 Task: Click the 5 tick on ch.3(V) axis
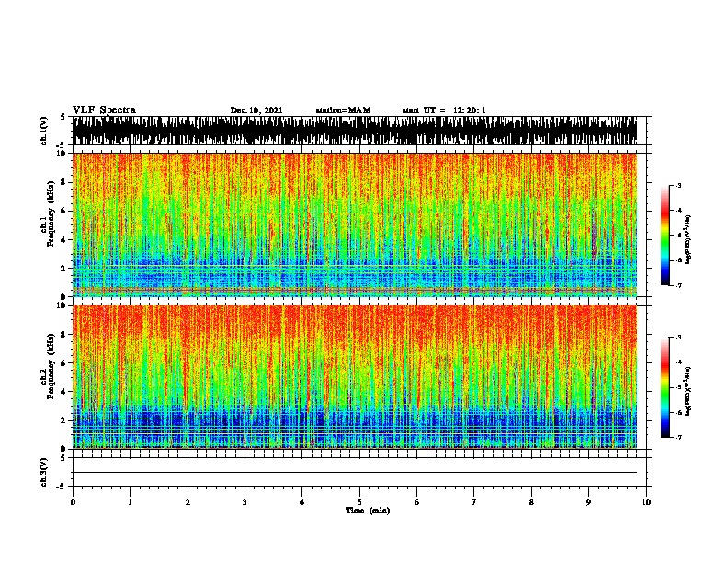tap(63, 458)
